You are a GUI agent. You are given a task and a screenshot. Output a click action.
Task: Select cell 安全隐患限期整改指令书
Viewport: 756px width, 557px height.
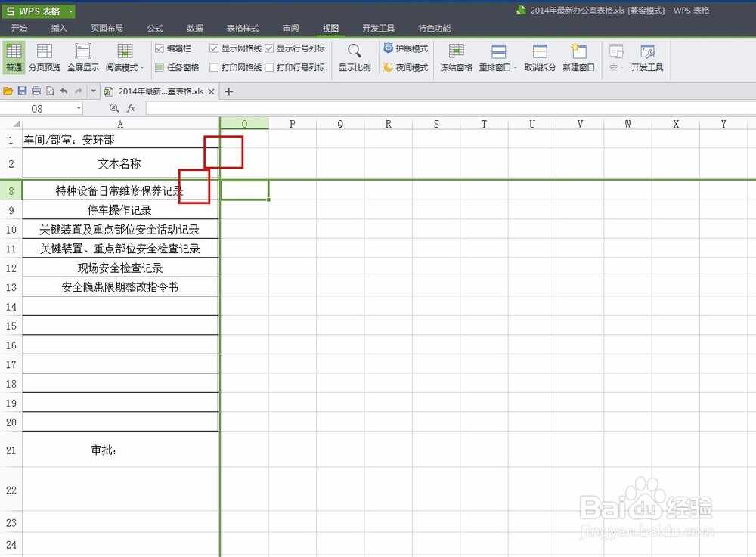click(x=120, y=287)
